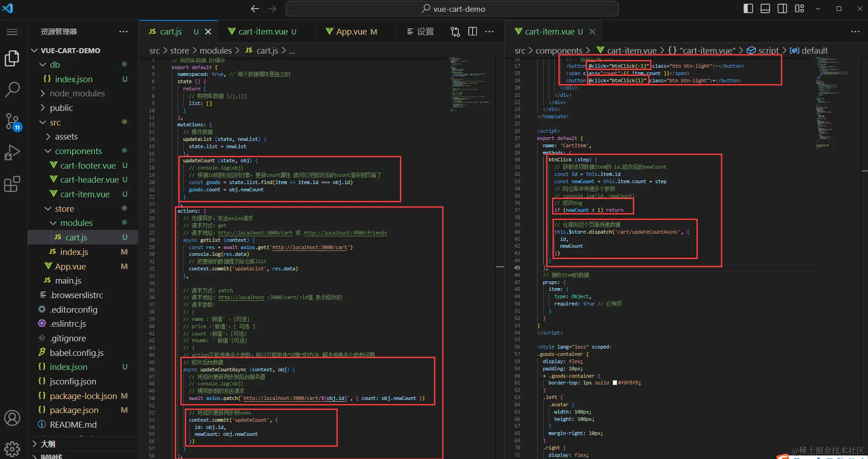Split the left editor with split icon
Screen dimensions: 868x459
473,31
